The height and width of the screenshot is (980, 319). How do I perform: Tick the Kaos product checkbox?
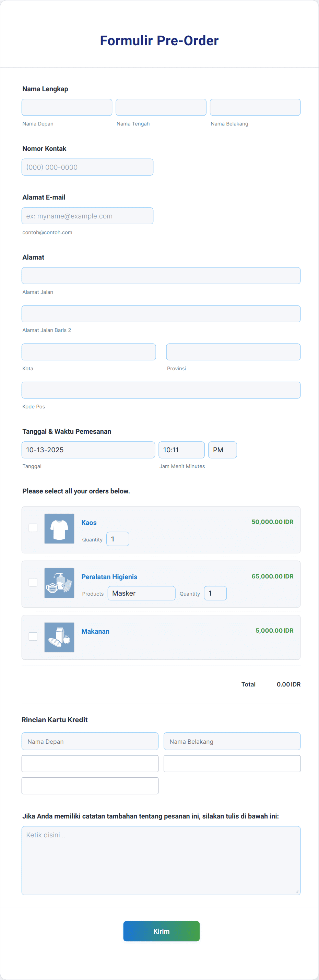coord(33,528)
